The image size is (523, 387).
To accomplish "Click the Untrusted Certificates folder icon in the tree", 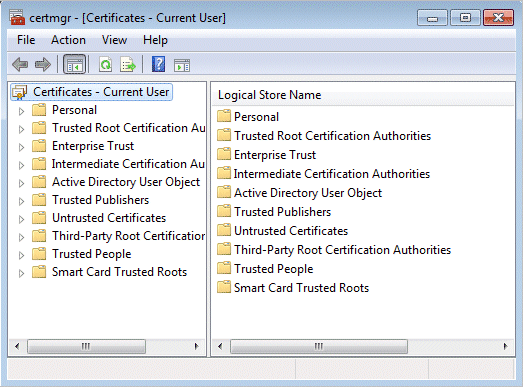I will tap(39, 218).
